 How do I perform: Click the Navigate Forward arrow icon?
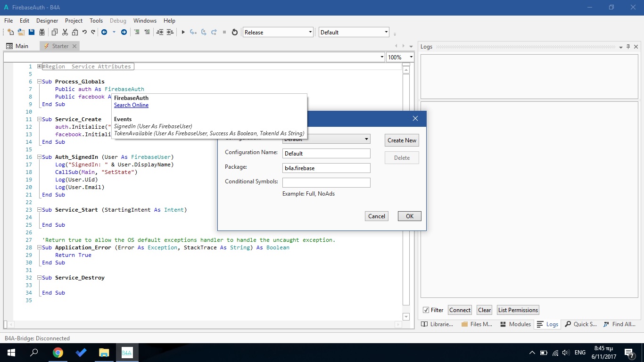point(124,32)
